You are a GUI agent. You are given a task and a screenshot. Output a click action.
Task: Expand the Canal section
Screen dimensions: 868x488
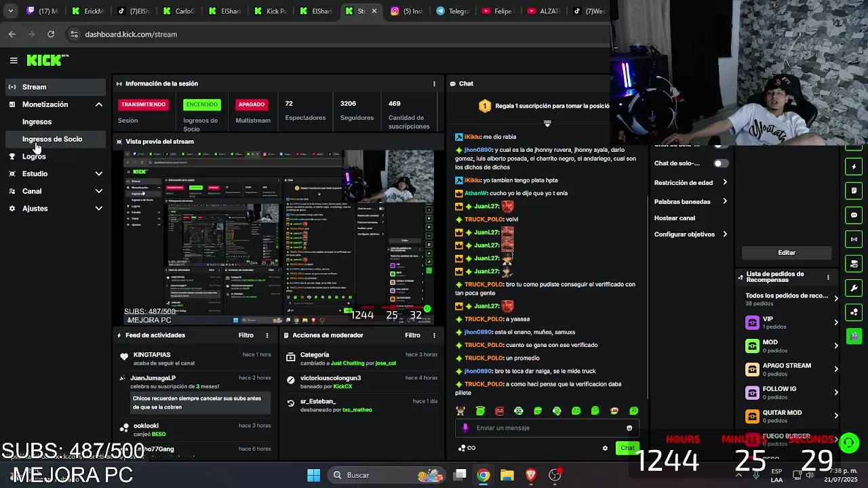98,191
